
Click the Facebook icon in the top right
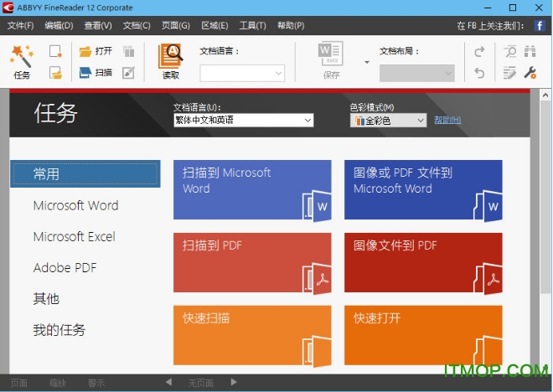(540, 26)
